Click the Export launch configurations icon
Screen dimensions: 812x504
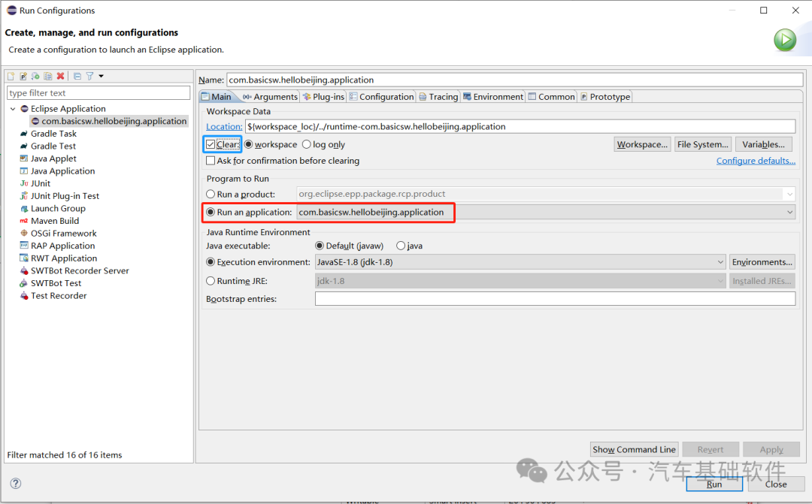point(35,76)
